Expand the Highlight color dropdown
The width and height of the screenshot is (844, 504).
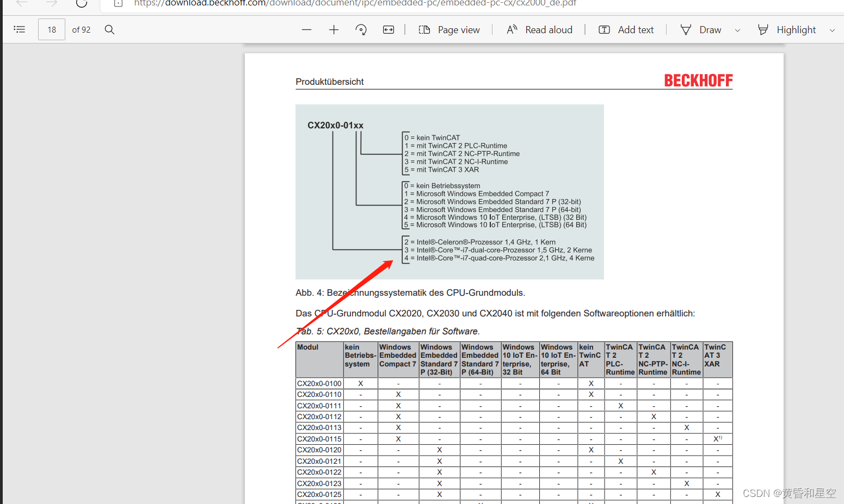pos(832,30)
